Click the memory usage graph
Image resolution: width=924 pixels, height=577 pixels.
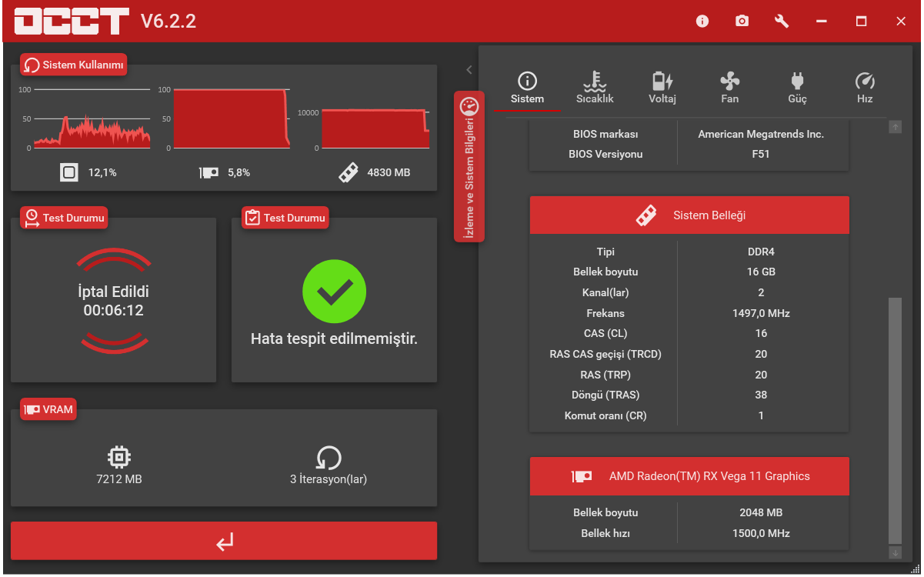(x=375, y=128)
